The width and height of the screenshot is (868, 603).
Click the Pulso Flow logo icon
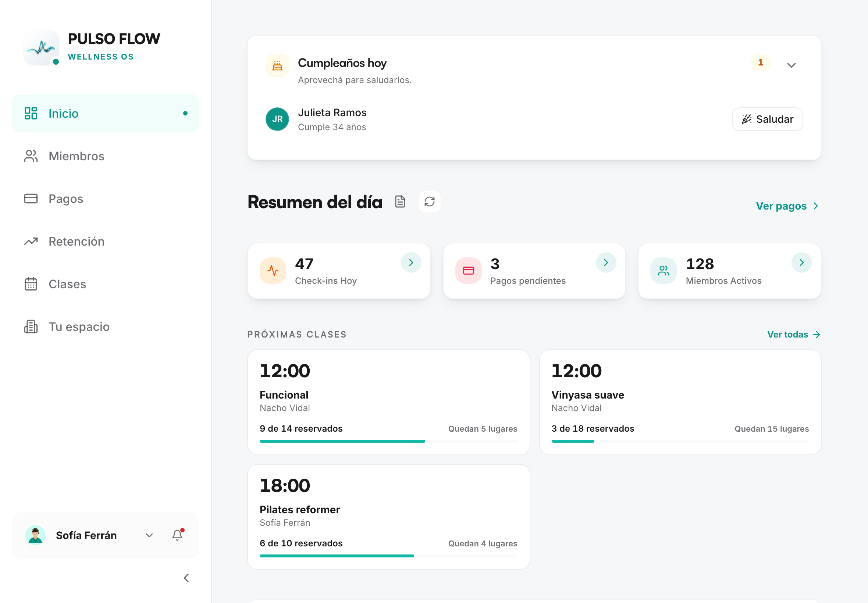pos(41,47)
